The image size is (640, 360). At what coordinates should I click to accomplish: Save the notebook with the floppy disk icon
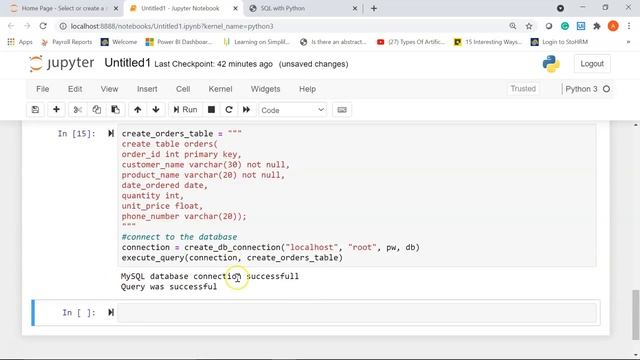coord(36,110)
